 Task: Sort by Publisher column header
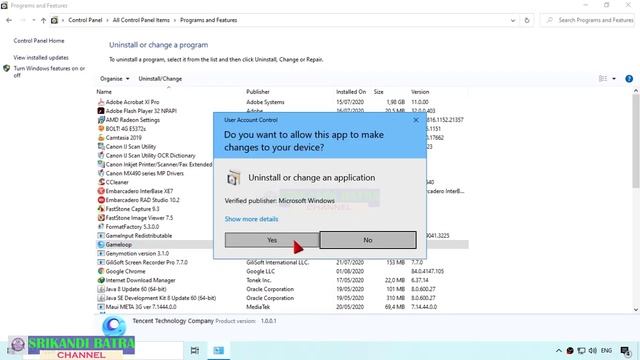point(258,92)
